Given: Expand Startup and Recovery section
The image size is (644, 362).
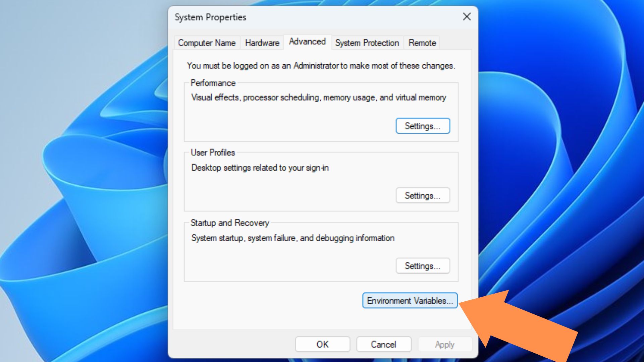Looking at the screenshot, I should point(423,266).
